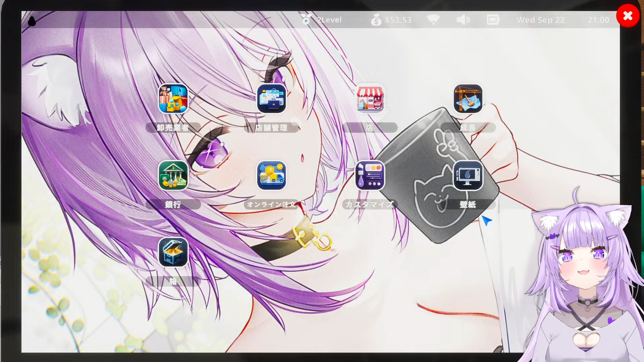Close the computer screen with red X

628,16
